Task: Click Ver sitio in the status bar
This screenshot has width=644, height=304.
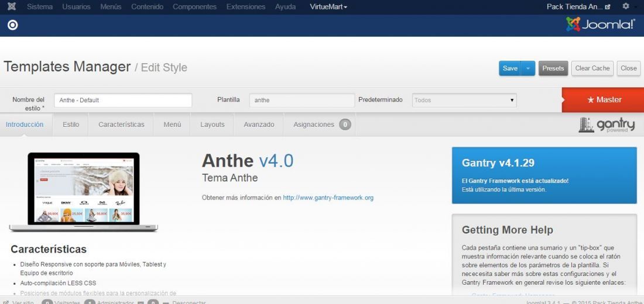Action: (19, 303)
